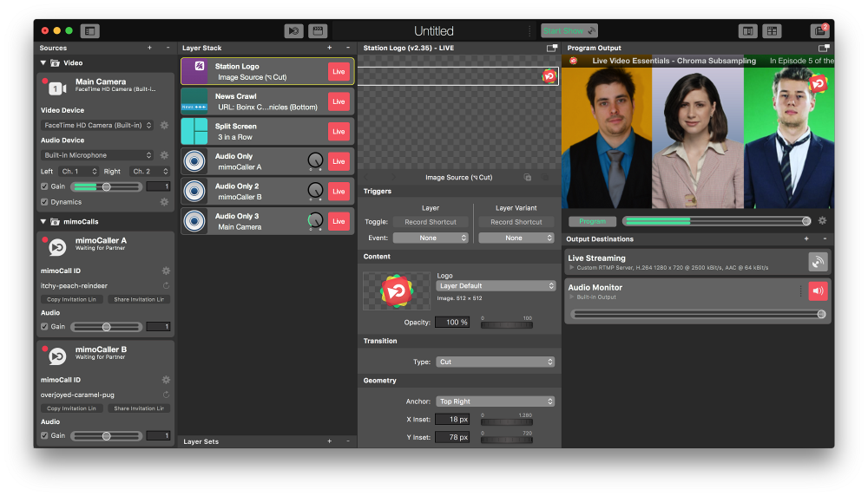Toggle the Audio Monitor speaker button
This screenshot has width=868, height=496.
pos(819,290)
